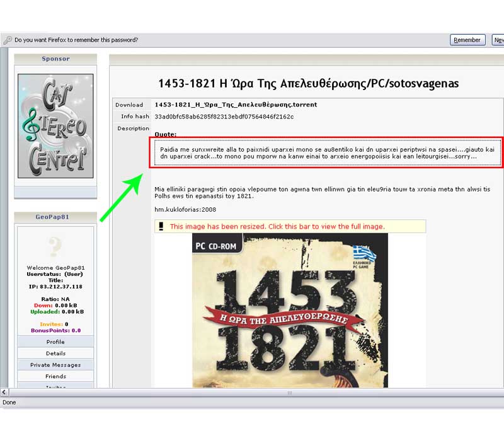
Task: Click the info hash value text
Action: [224, 117]
